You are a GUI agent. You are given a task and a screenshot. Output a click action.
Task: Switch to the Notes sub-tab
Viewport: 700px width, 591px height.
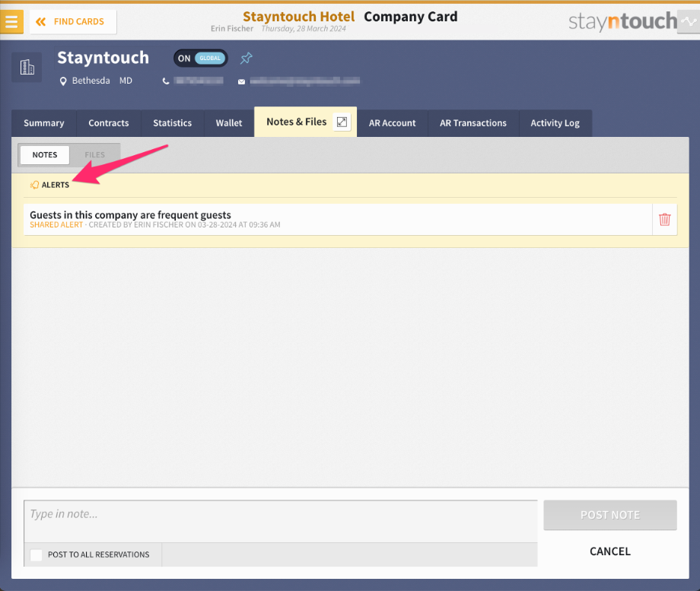pyautogui.click(x=45, y=155)
